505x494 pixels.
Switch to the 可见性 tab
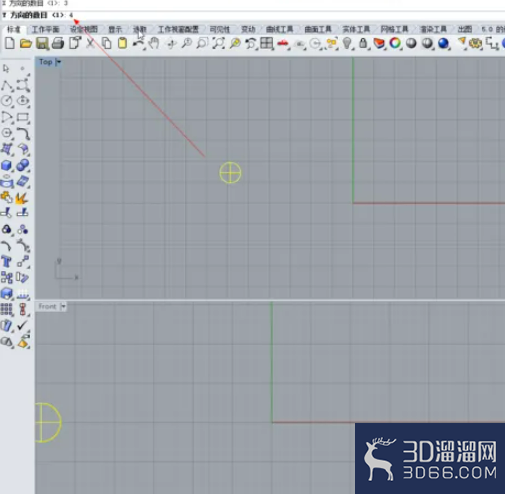(220, 29)
